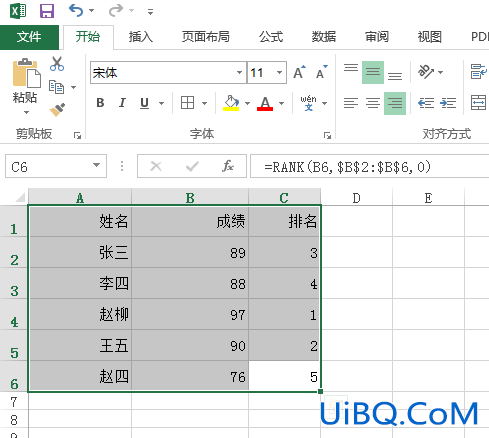This screenshot has width=489, height=438.
Task: Select the Format Painter brush
Action: tap(57, 110)
